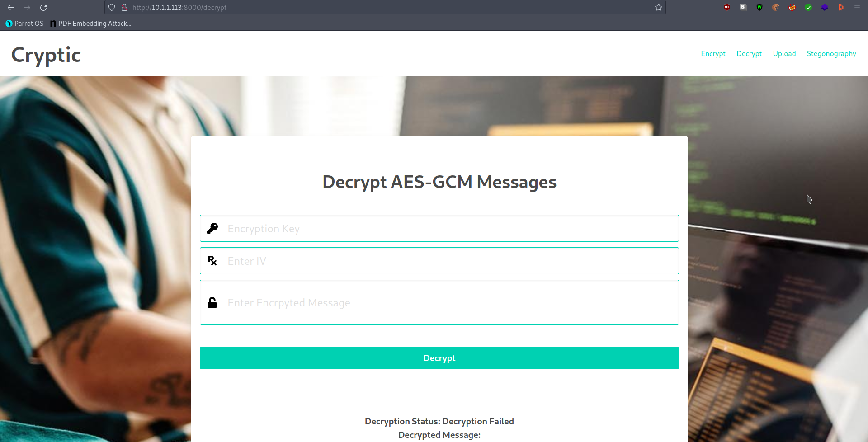Click the key icon in Encryption Key field
868x442 pixels.
coord(212,228)
